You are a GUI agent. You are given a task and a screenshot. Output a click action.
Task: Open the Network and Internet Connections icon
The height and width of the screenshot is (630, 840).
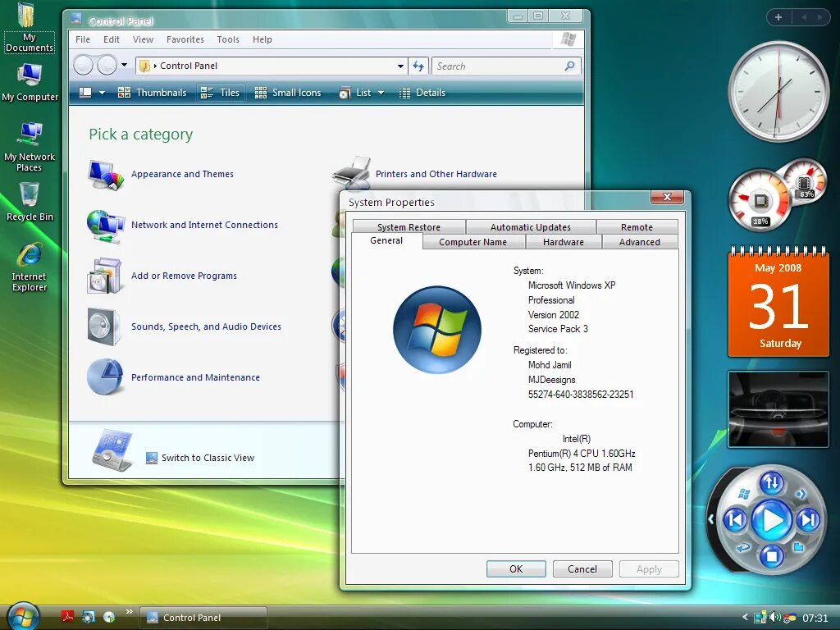click(106, 226)
